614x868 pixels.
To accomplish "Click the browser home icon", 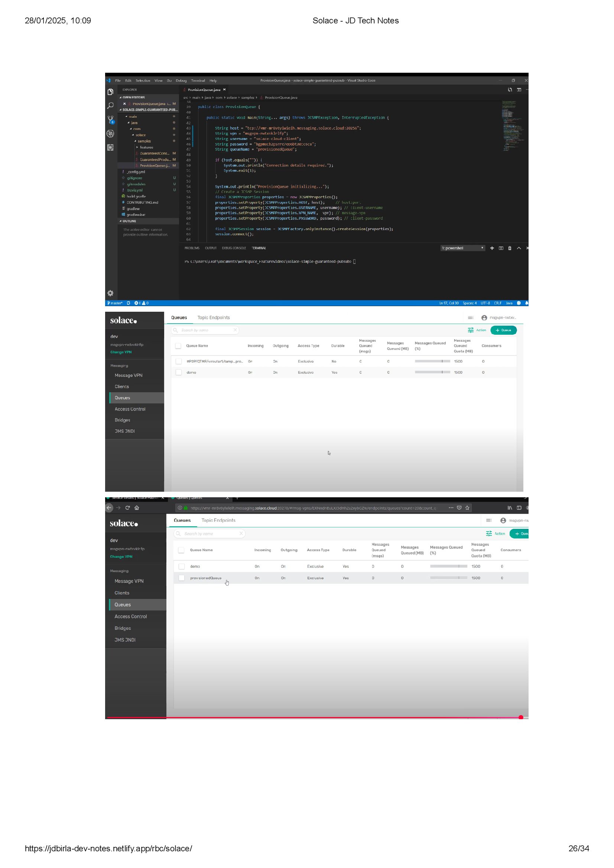I will tap(137, 508).
